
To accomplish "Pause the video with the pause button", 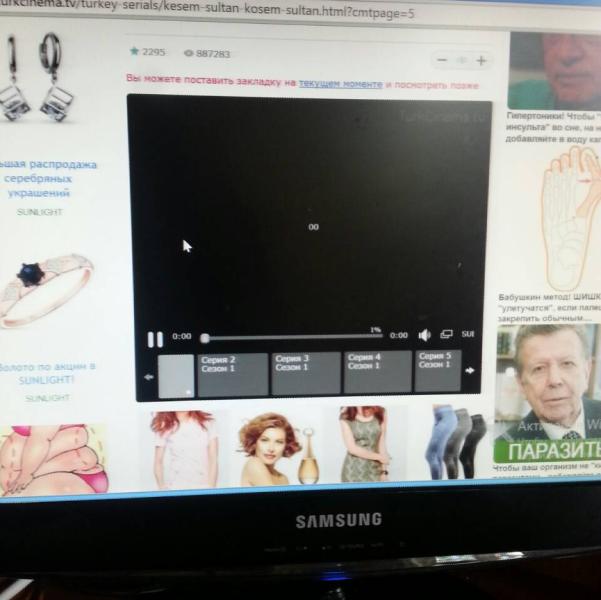I will tap(155, 339).
